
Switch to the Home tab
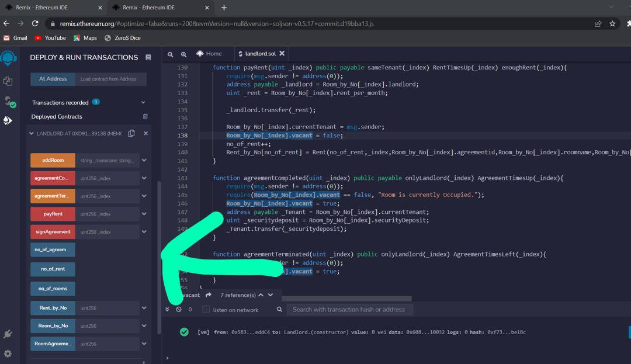[209, 54]
